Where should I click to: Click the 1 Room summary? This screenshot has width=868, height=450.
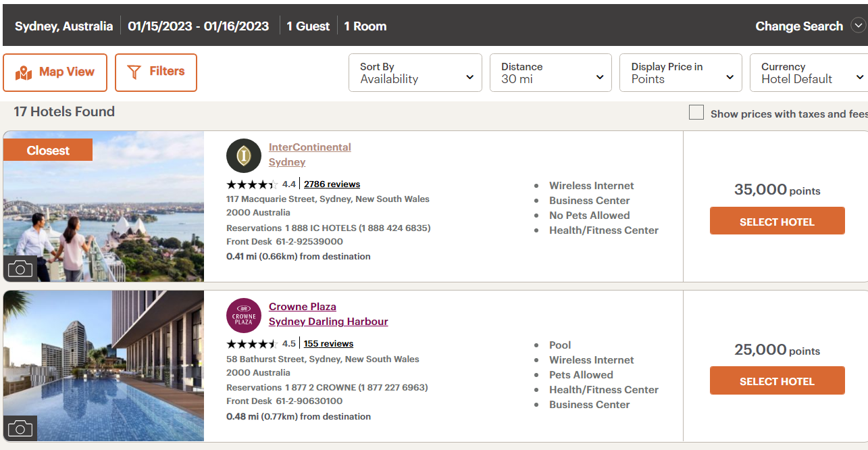[x=365, y=26]
